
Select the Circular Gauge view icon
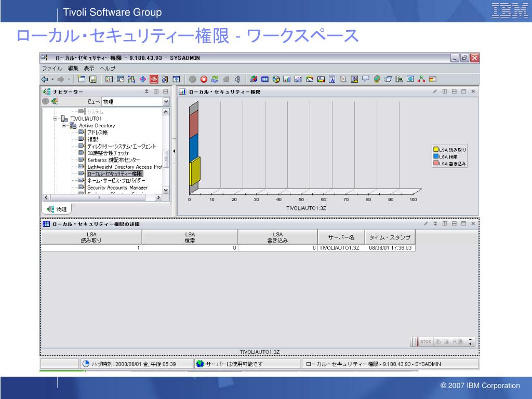click(x=310, y=79)
